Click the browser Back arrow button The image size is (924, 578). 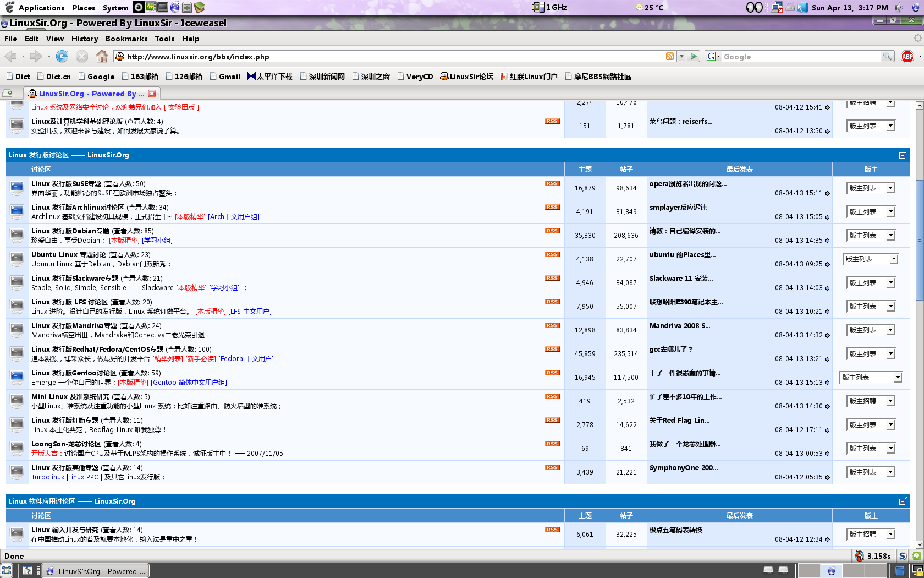click(10, 56)
